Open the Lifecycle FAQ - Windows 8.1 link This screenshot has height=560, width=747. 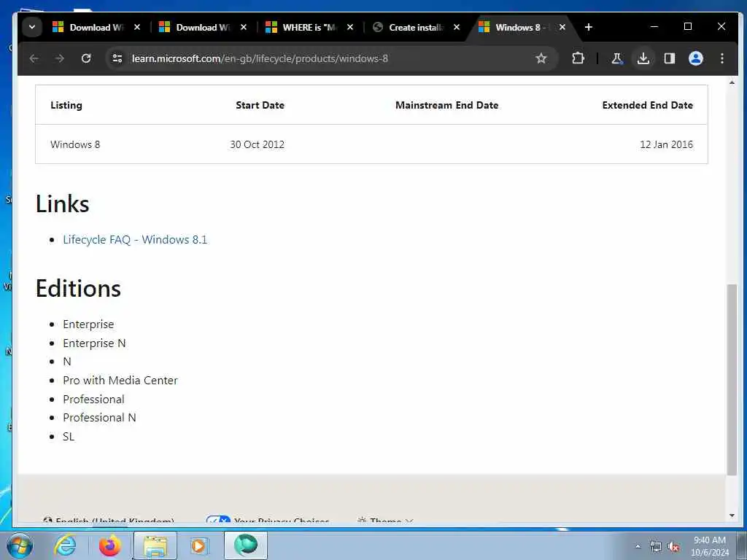point(135,239)
